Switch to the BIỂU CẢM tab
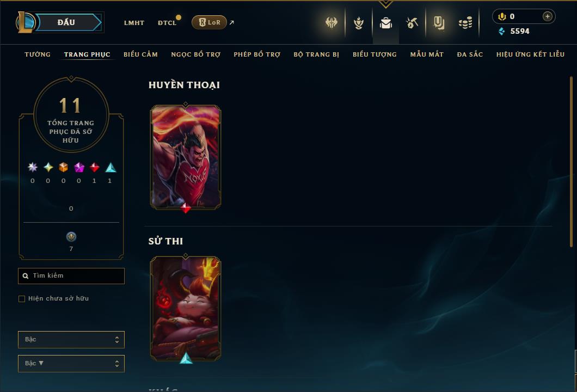Viewport: 577px width, 392px height. pyautogui.click(x=140, y=54)
